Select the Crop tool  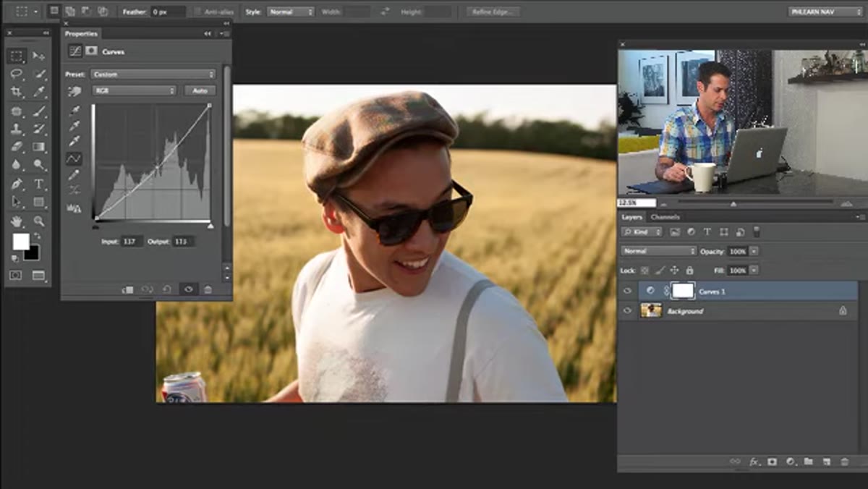tap(17, 92)
